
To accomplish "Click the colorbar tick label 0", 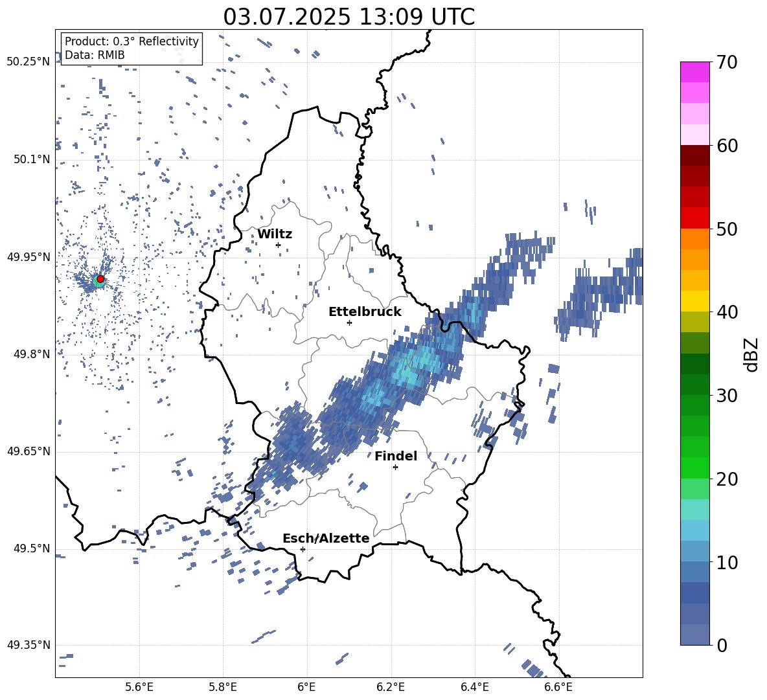I will tap(722, 645).
